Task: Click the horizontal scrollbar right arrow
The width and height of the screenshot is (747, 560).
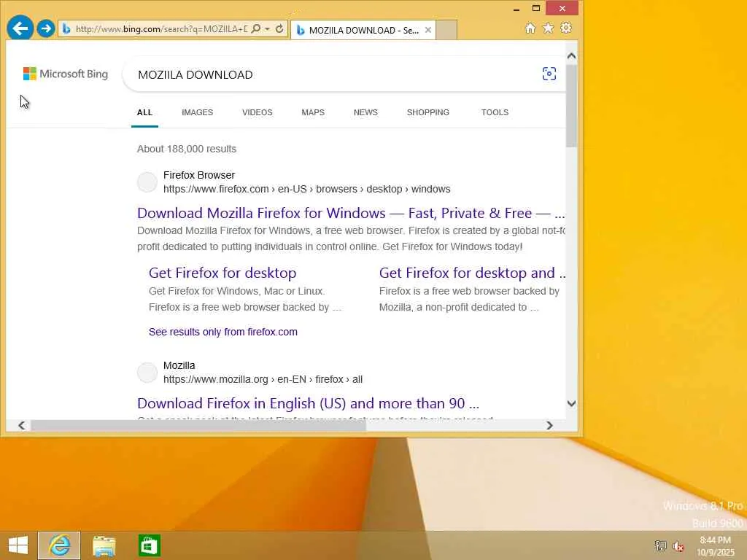Action: click(x=549, y=425)
